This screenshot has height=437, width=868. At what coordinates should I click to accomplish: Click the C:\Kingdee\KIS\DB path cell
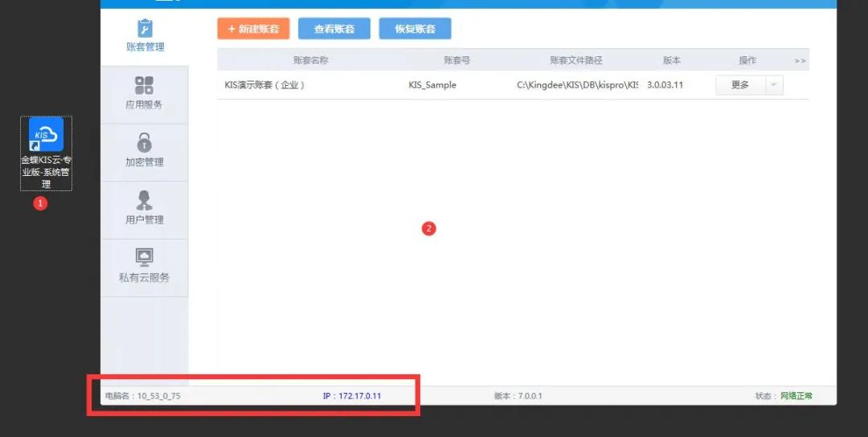point(577,85)
